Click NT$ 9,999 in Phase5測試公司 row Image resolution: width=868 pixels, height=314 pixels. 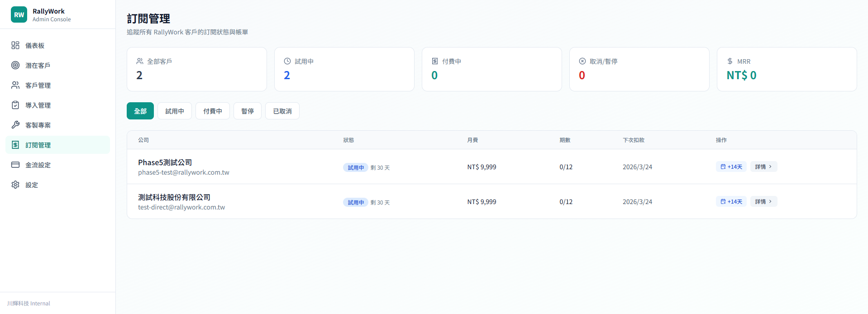tap(482, 167)
